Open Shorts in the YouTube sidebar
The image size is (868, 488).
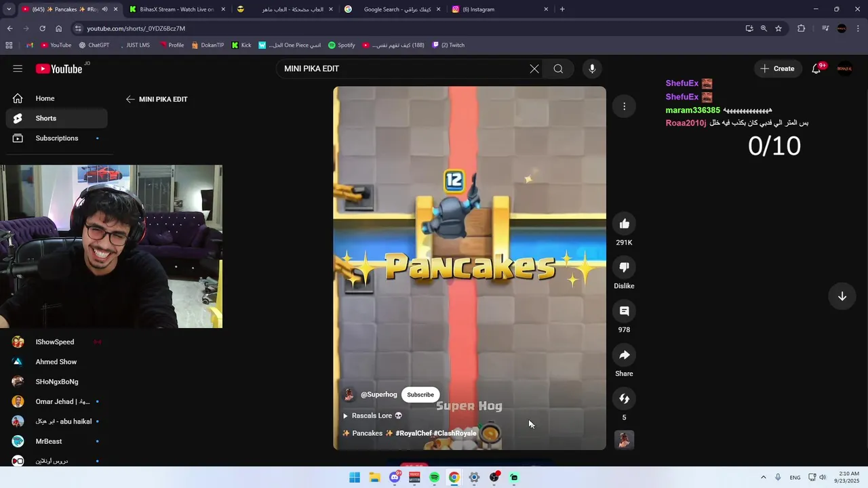coord(57,118)
